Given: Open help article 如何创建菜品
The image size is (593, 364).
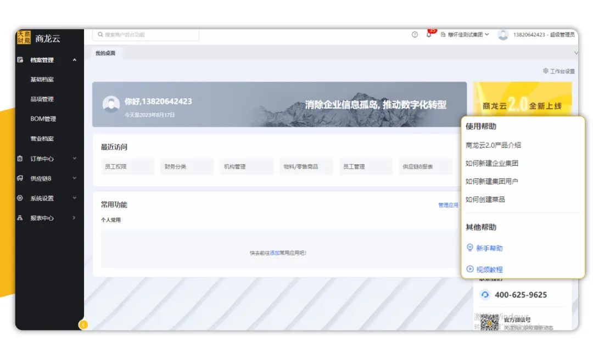Looking at the screenshot, I should [485, 200].
